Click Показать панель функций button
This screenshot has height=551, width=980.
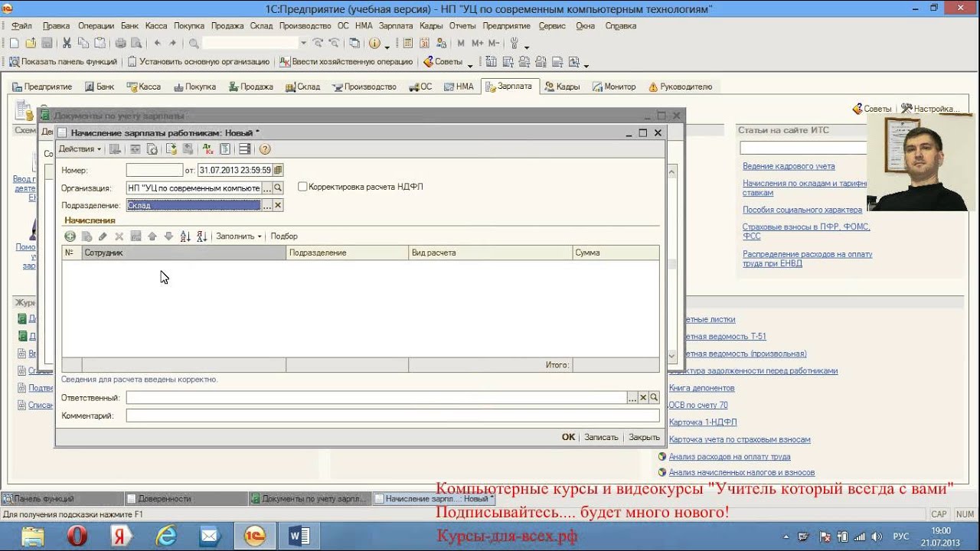(63, 62)
